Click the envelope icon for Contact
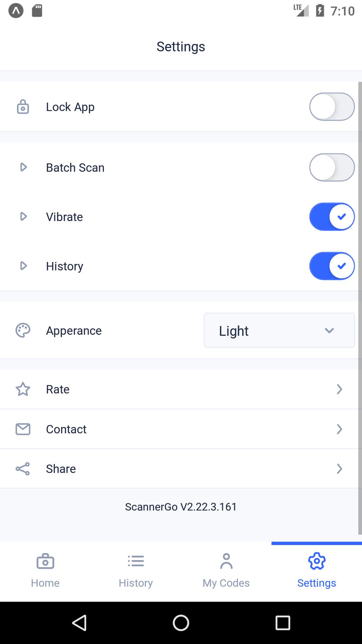The width and height of the screenshot is (362, 644). tap(23, 429)
